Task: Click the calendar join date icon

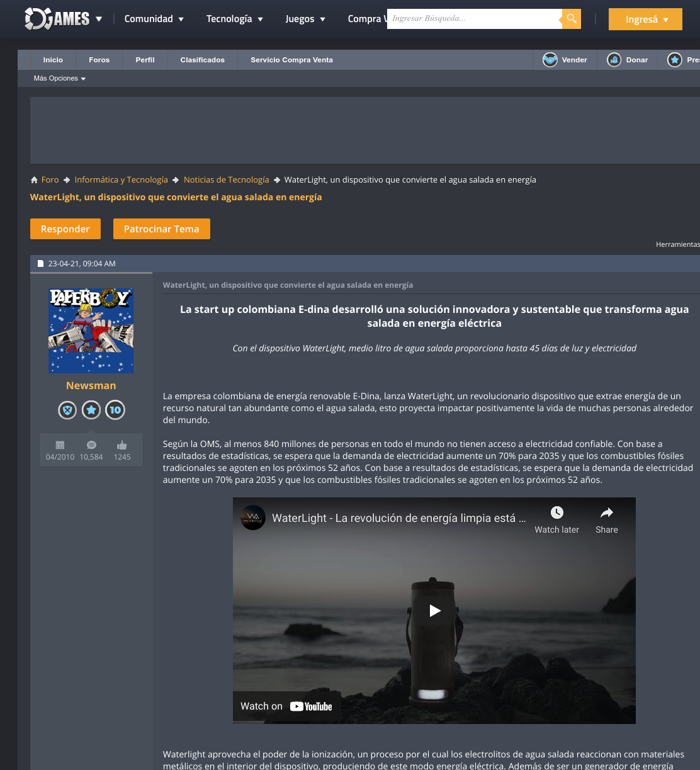Action: pyautogui.click(x=60, y=445)
